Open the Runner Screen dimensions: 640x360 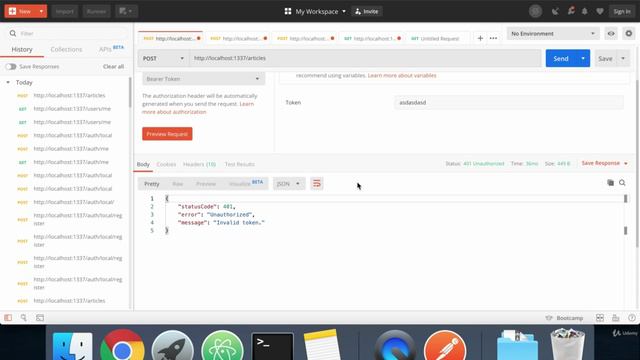96,11
